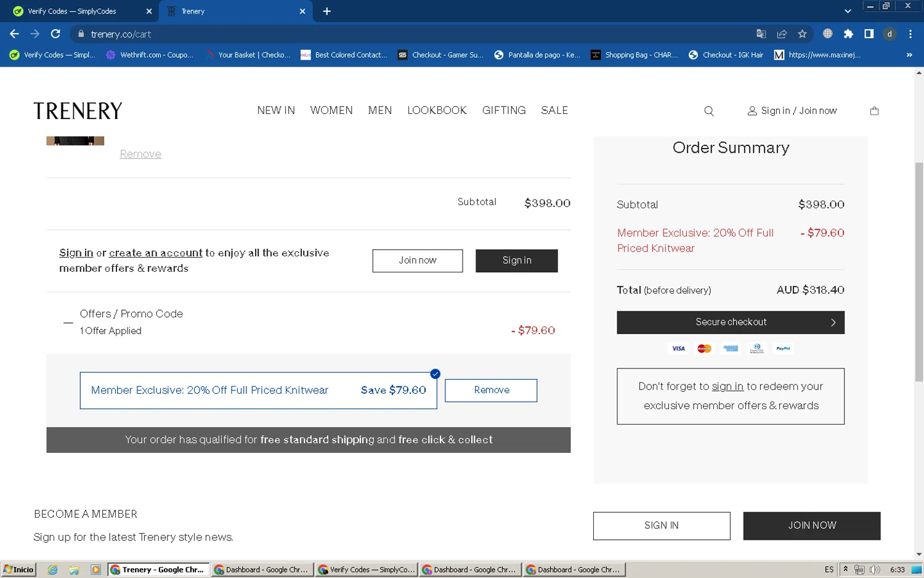This screenshot has width=924, height=578.
Task: Open new tab with plus button
Action: tap(326, 11)
